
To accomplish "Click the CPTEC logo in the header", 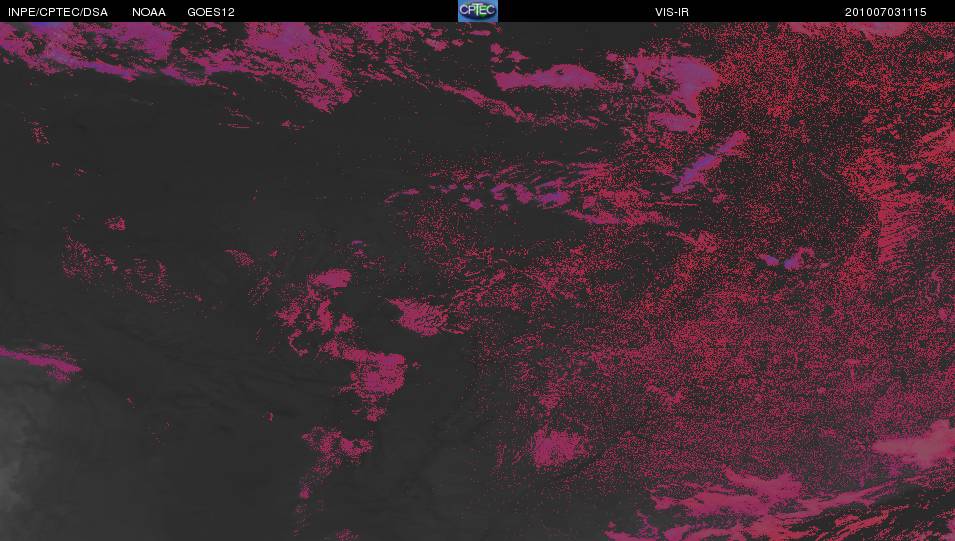I will [x=478, y=11].
